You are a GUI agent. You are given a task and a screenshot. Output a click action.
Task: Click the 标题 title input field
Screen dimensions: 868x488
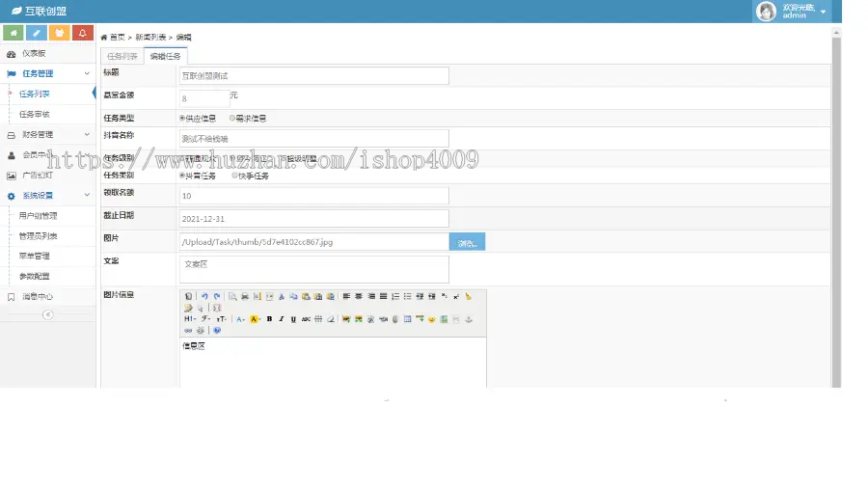(313, 76)
